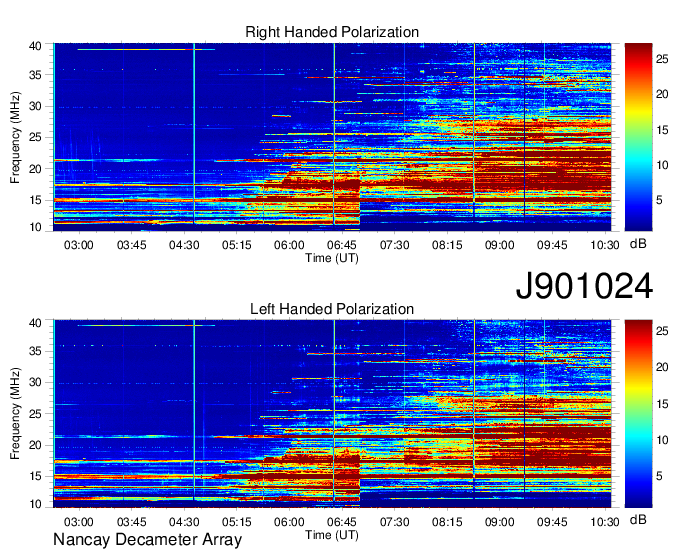Viewport: 680px width, 552px height.
Task: Click the 06:45 time tick on top plot
Action: click(342, 245)
